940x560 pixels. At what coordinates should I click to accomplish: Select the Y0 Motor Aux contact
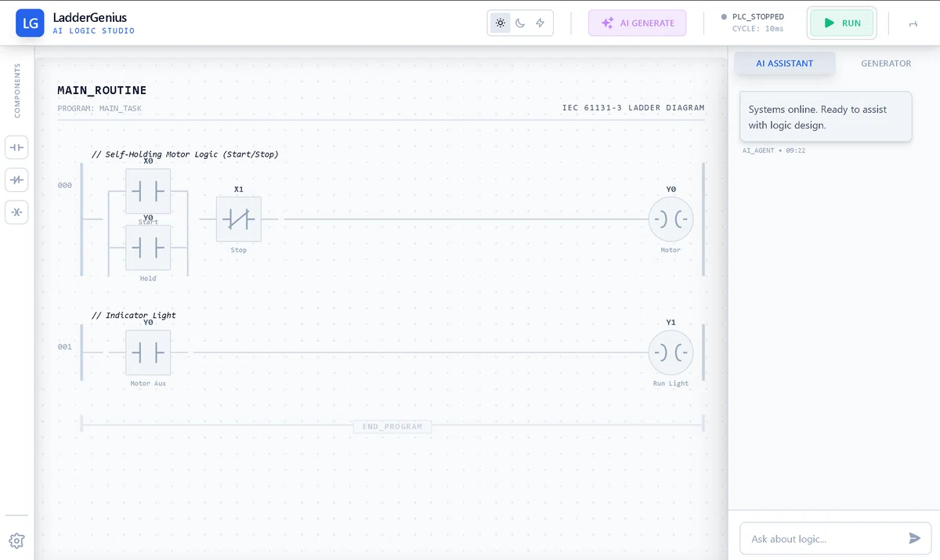[x=148, y=352]
